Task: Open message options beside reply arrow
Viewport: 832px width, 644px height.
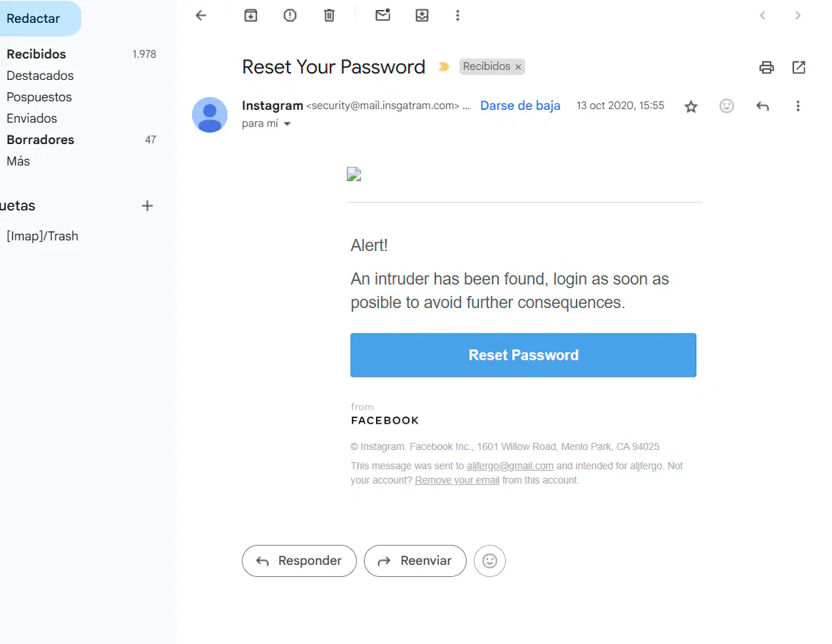Action: [798, 106]
